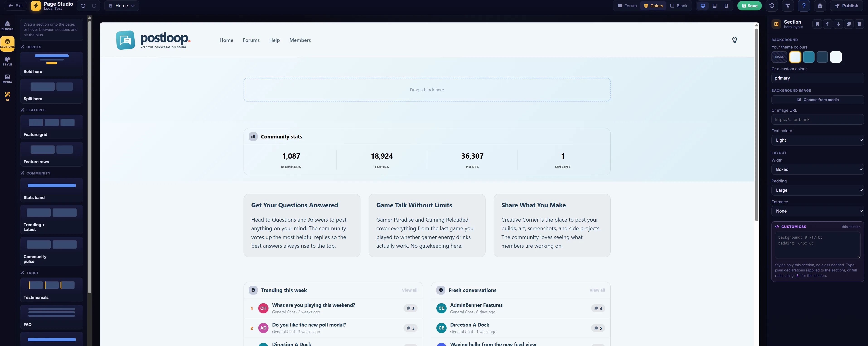The width and height of the screenshot is (868, 346).
Task: Save the section using the bookmark icon
Action: pos(817,24)
